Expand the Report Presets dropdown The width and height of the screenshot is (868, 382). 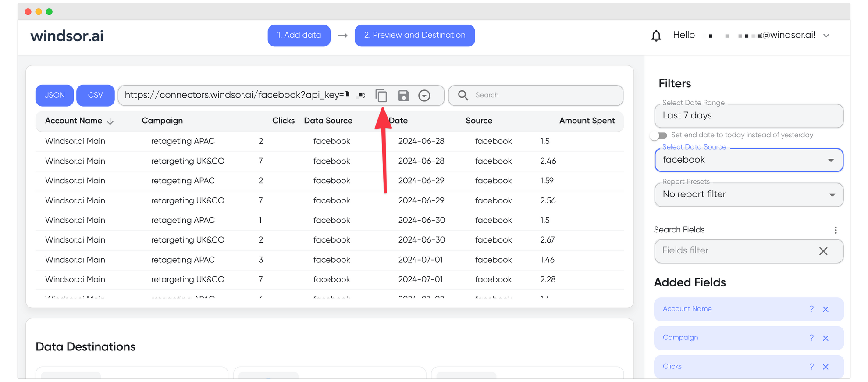click(749, 195)
